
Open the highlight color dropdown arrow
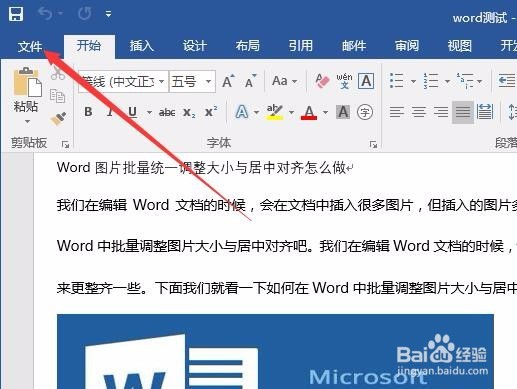pyautogui.click(x=291, y=112)
